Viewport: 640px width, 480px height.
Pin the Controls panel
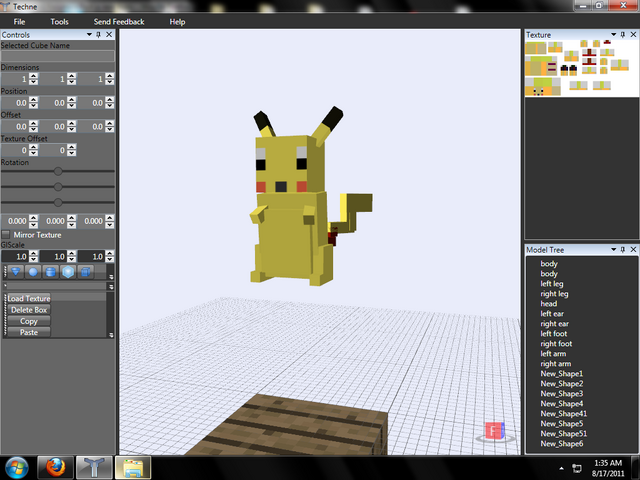[98, 35]
